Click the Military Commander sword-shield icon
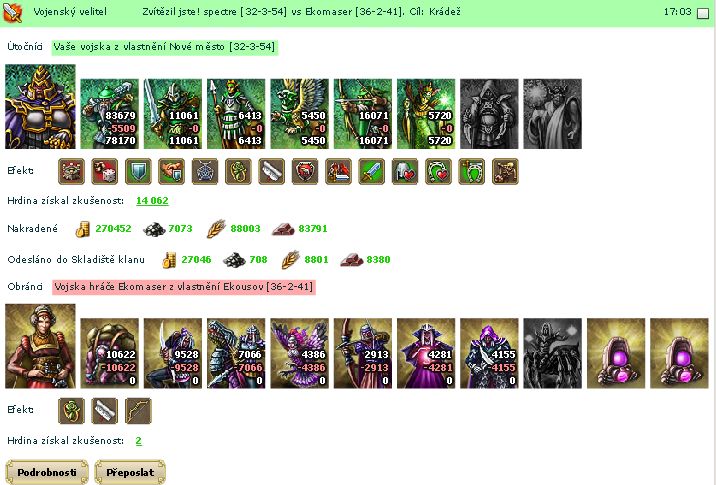 12,12
